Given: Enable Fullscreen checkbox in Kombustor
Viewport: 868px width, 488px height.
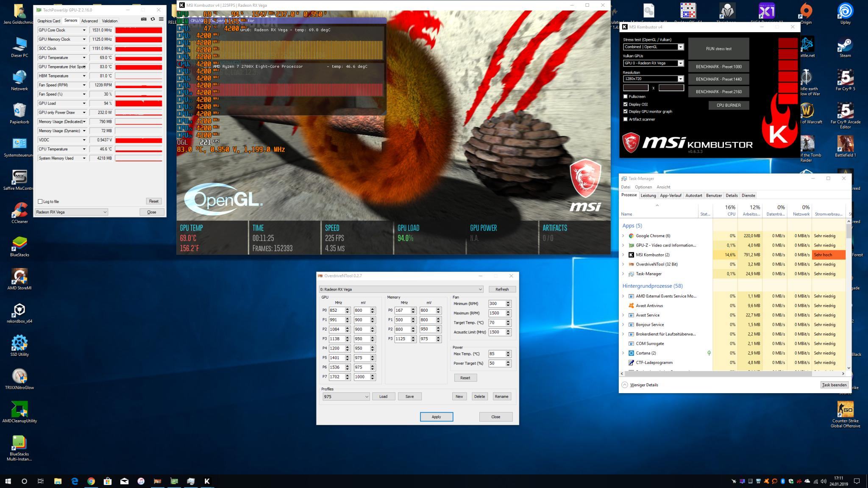Looking at the screenshot, I should click(x=626, y=97).
